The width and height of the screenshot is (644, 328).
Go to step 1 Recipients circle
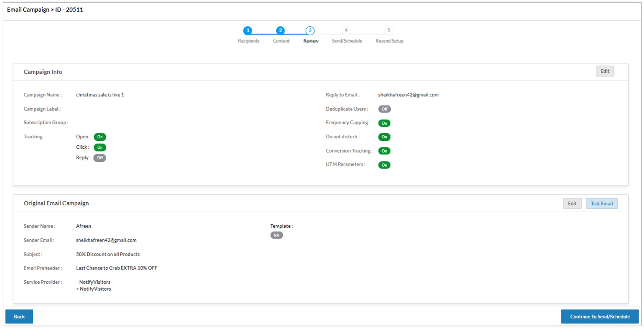point(248,31)
